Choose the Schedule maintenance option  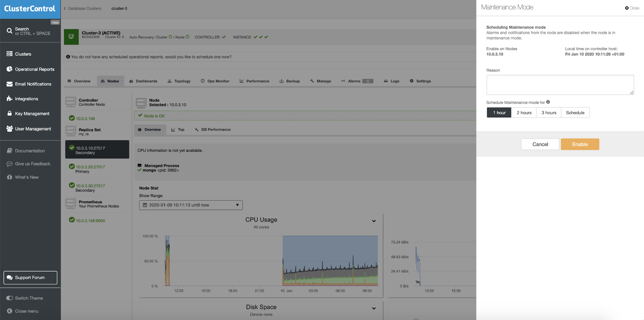[575, 113]
